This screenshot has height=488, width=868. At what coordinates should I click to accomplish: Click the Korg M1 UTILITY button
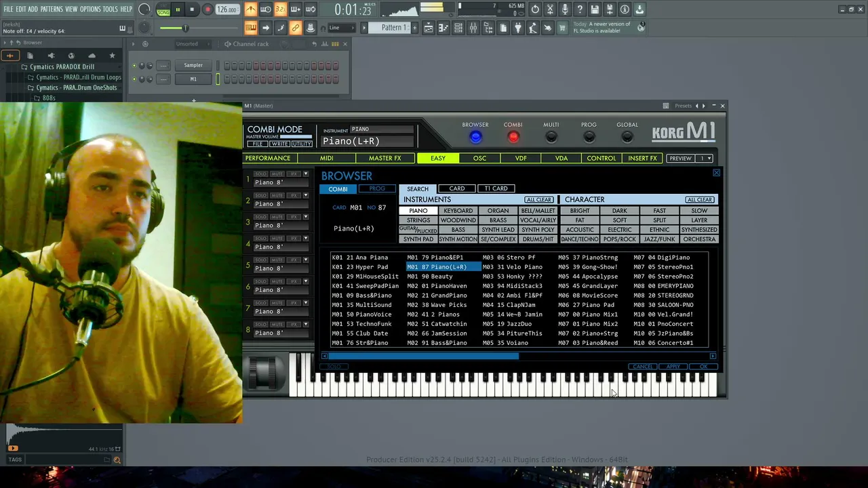[x=302, y=144]
